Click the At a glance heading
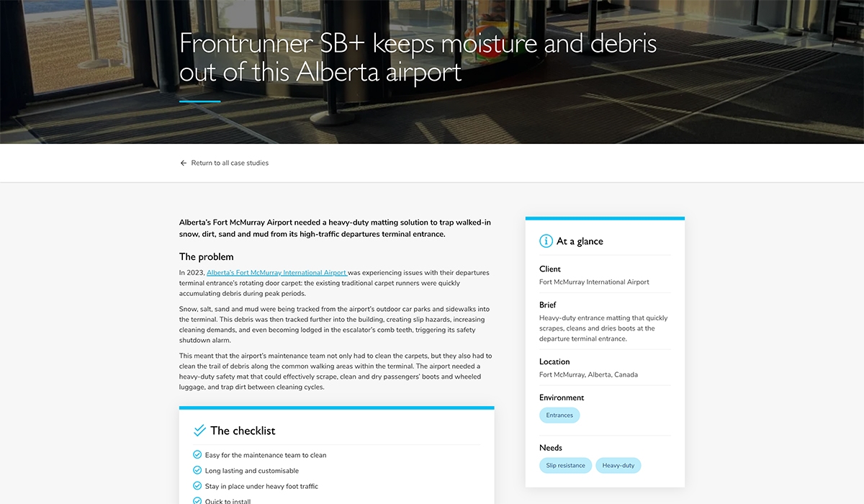Viewport: 864px width, 504px height. [x=580, y=241]
